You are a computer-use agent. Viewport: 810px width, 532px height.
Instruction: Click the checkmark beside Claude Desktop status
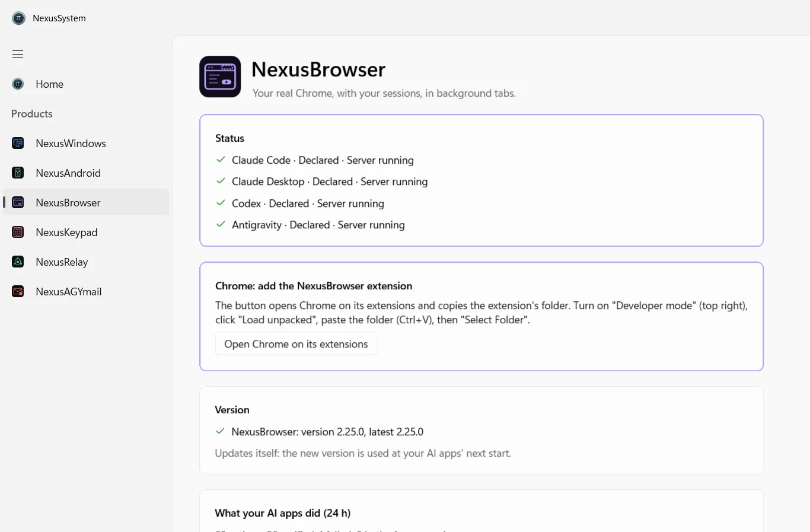click(221, 181)
